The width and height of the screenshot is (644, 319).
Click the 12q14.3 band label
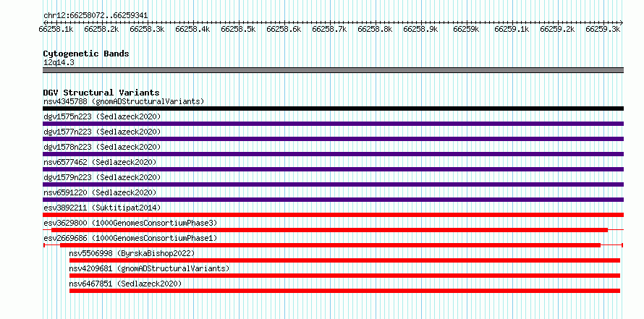59,63
